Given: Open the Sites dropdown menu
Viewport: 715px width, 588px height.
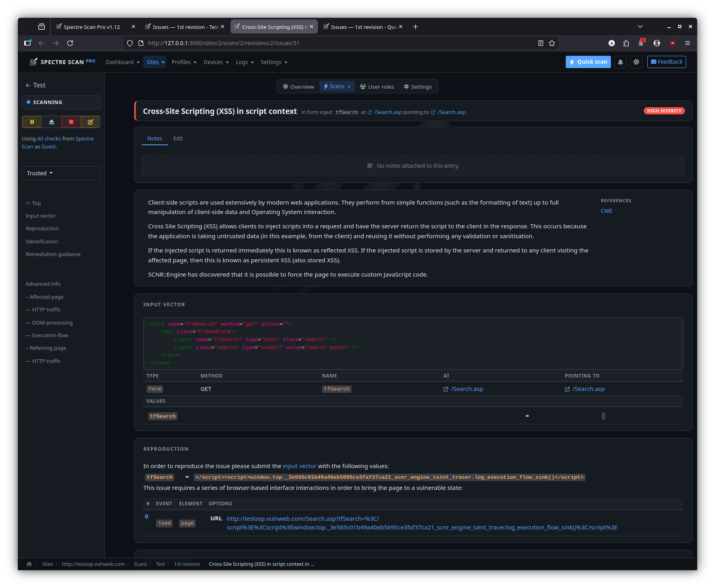Looking at the screenshot, I should pos(155,62).
